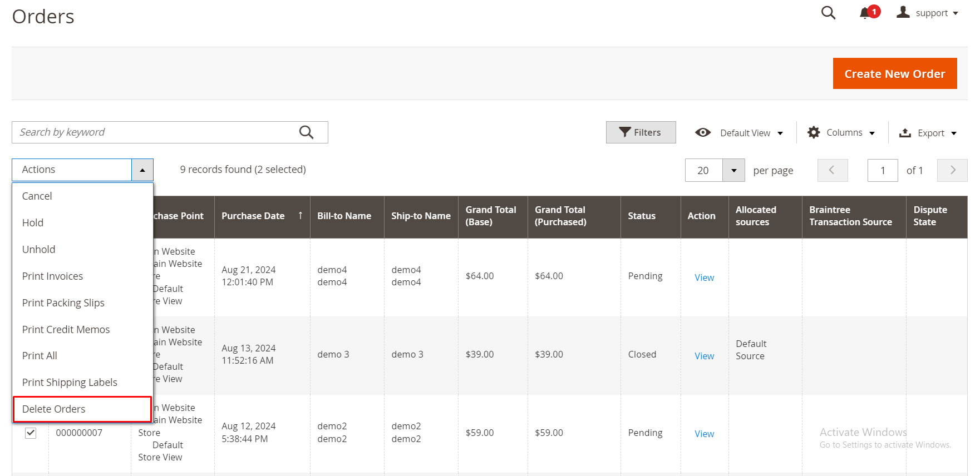The height and width of the screenshot is (476, 980).
Task: Open the Filters panel
Action: tap(641, 132)
